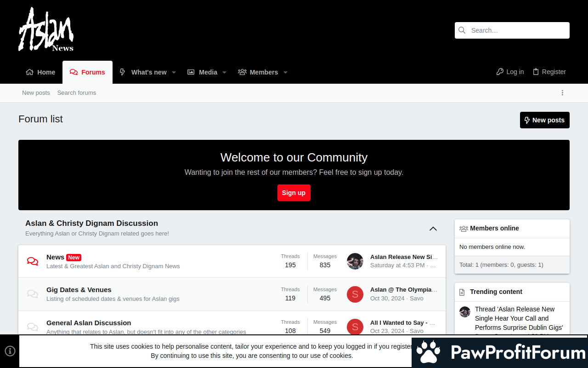The width and height of the screenshot is (588, 368).
Task: Open the 'Aslan @ The Olympia…' latest thread
Action: pyautogui.click(x=404, y=290)
